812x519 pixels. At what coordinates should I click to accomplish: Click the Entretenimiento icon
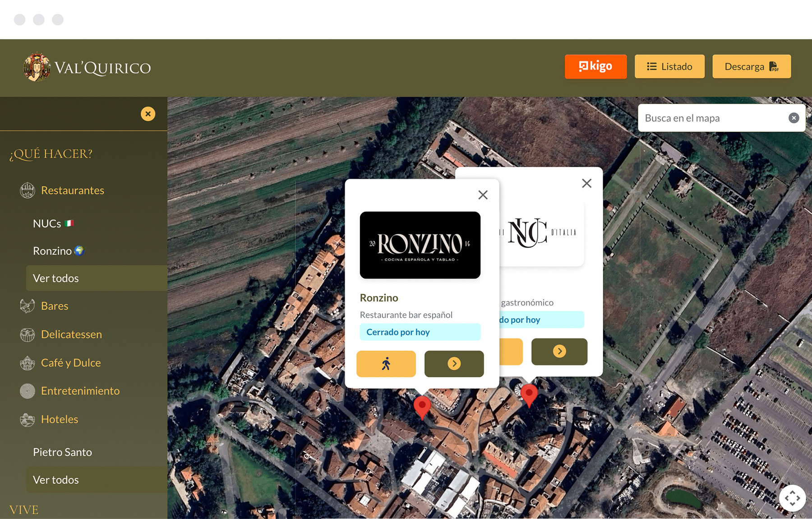click(28, 391)
